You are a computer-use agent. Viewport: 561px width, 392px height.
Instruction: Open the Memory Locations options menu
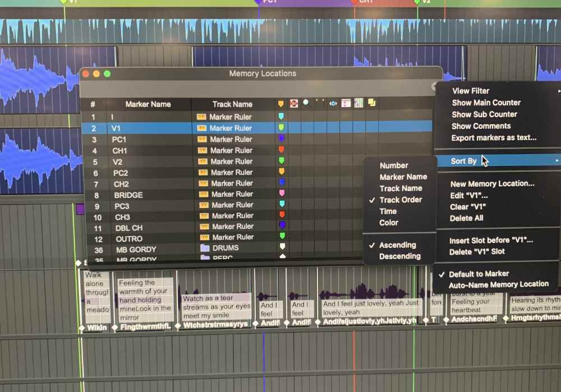[x=433, y=87]
